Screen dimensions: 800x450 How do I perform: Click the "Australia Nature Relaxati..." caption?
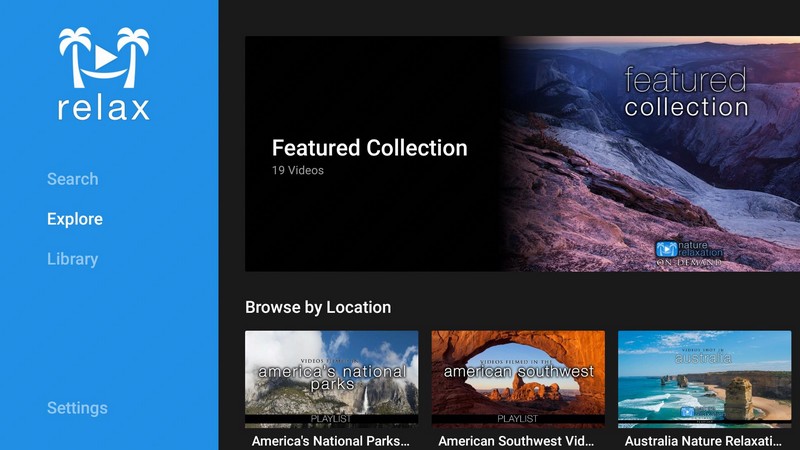(x=704, y=440)
